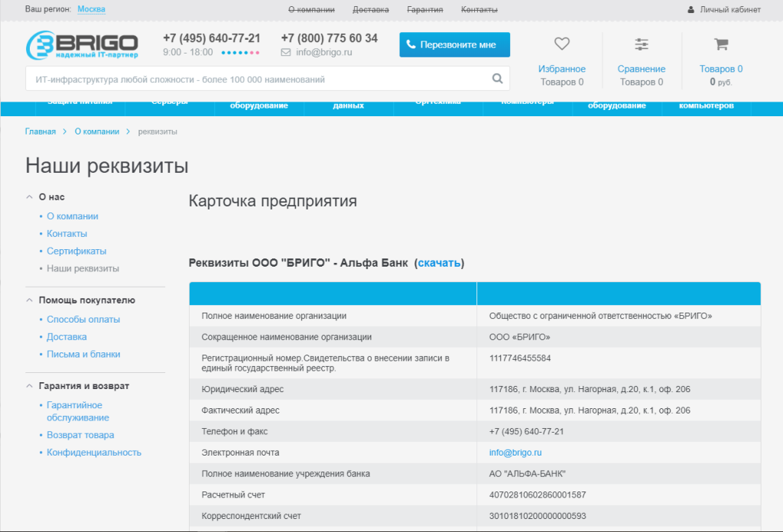Click the Перезвоните мне button
Image resolution: width=783 pixels, height=532 pixels.
tap(454, 45)
